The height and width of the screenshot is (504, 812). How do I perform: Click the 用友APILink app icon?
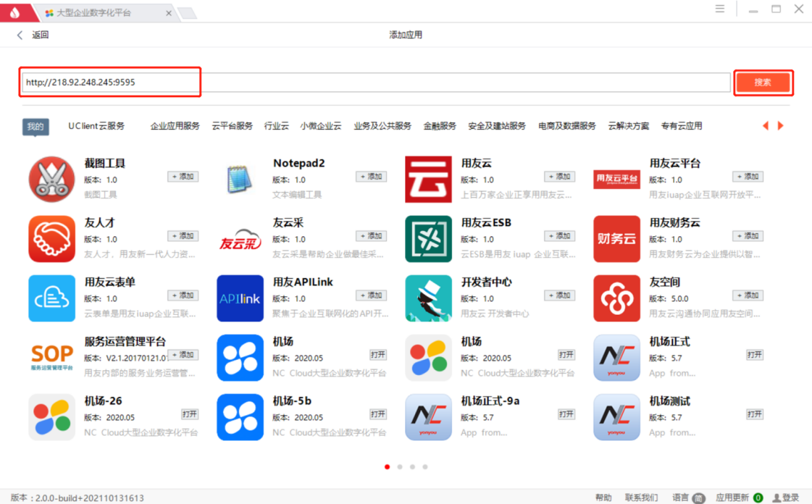click(x=240, y=298)
